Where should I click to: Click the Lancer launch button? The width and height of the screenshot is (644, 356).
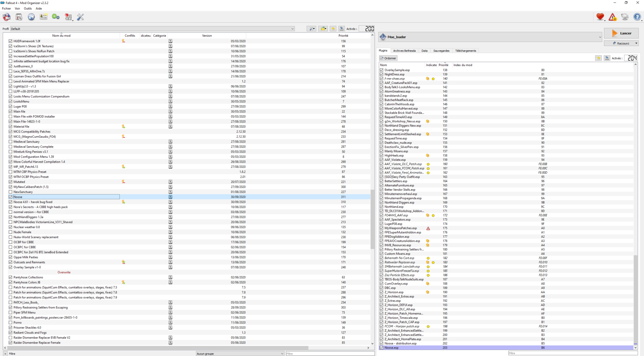coord(621,33)
